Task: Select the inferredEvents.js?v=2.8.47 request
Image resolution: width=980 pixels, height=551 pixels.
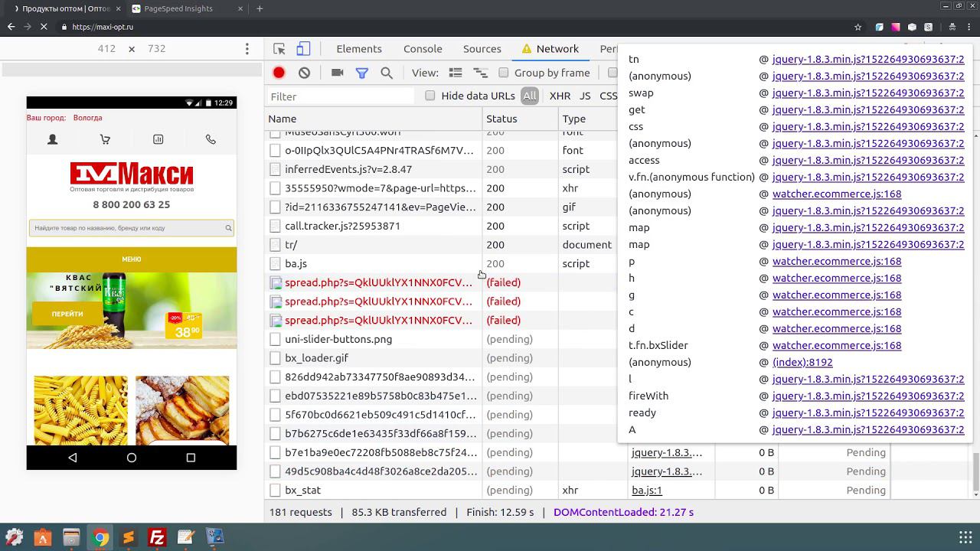Action: click(x=441, y=169)
